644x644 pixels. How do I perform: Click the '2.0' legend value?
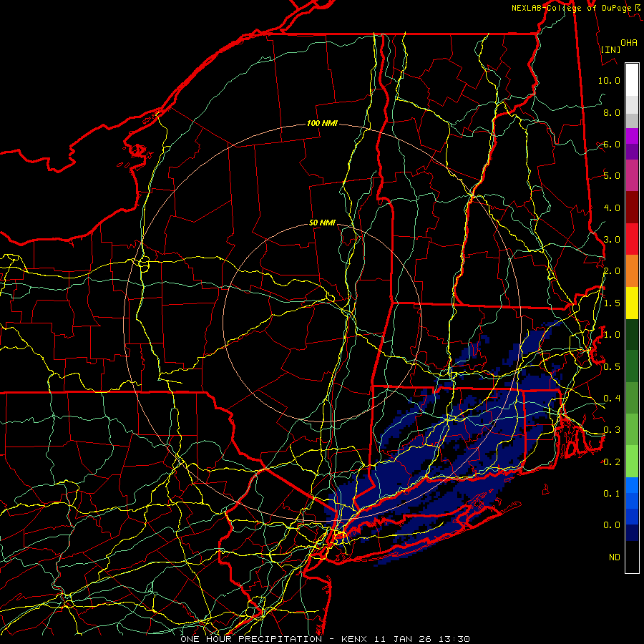(x=612, y=271)
